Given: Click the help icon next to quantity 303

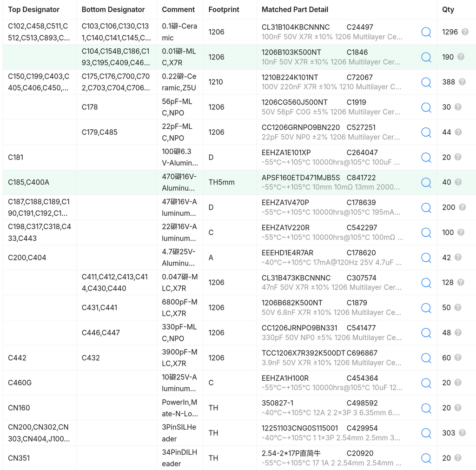Looking at the screenshot, I should [x=462, y=433].
